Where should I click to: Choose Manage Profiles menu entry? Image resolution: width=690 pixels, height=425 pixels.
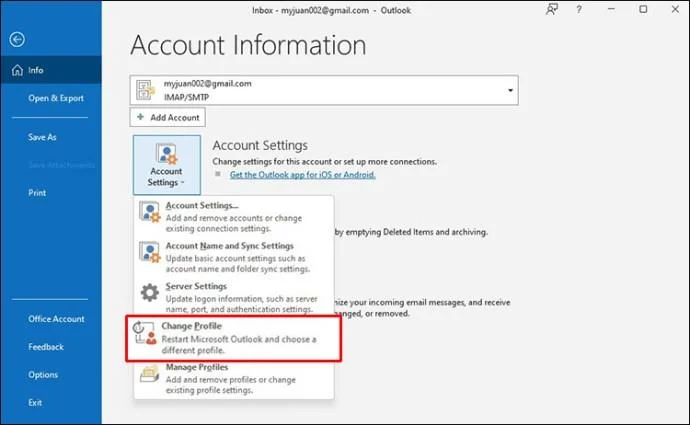(x=234, y=379)
